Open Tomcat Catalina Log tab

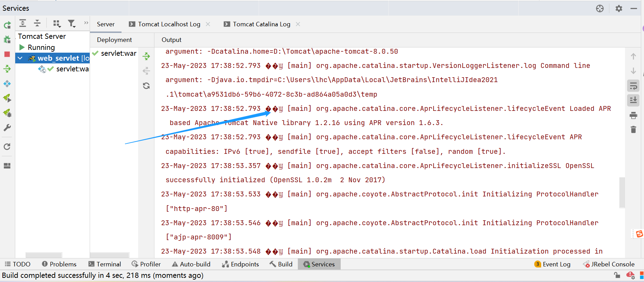pos(261,24)
